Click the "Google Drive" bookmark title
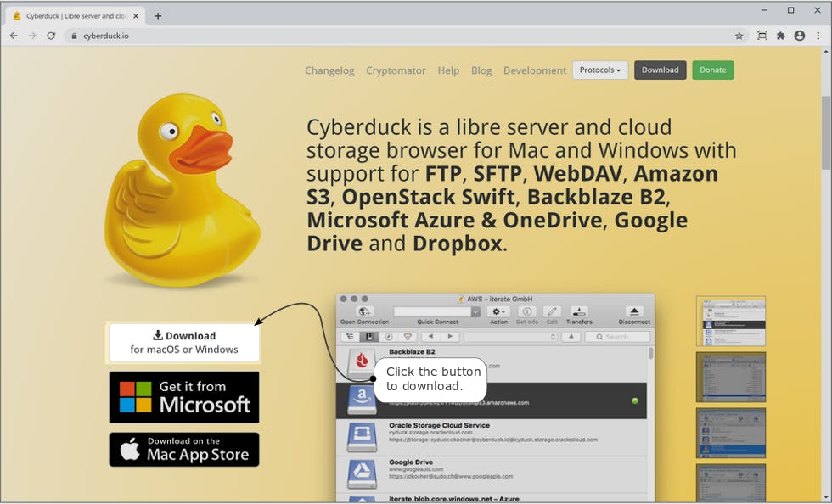Screen dimensions: 832x504 [x=411, y=462]
